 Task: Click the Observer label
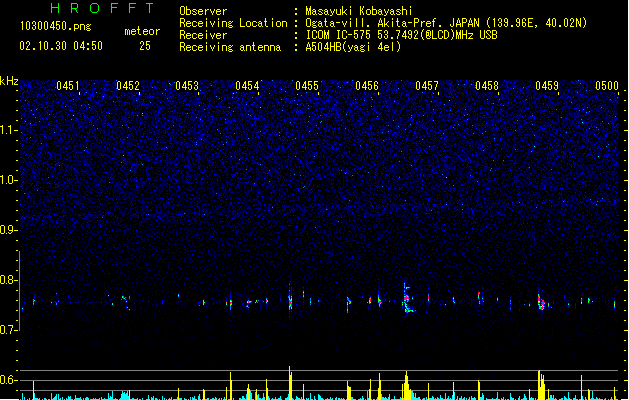[x=203, y=11]
